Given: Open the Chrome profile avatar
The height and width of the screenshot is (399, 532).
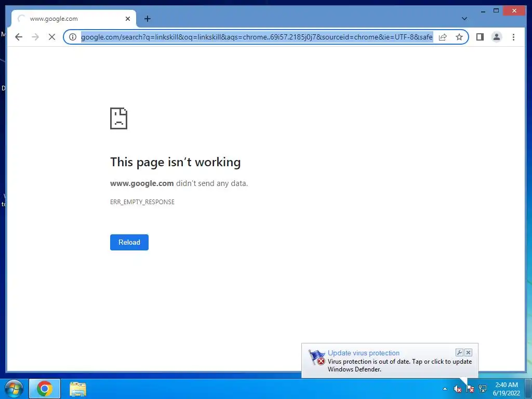Looking at the screenshot, I should [496, 37].
